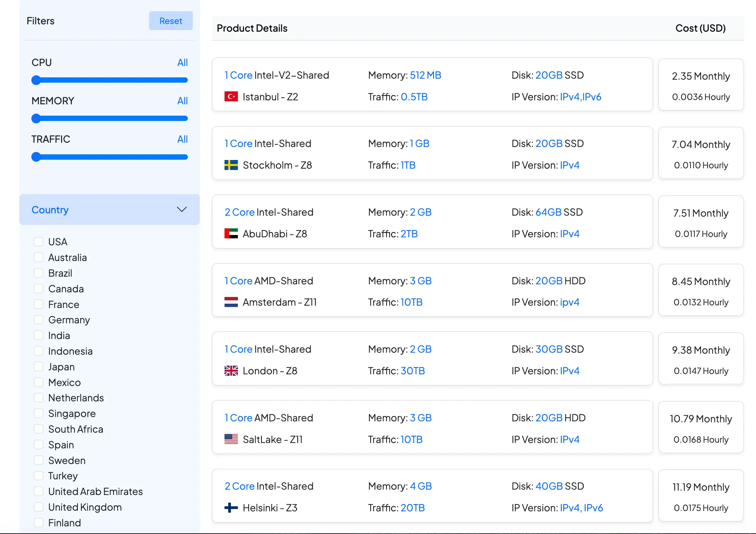Click the Netherlands flag beside Amsterdam - Z11
This screenshot has height=534, width=756.
[x=231, y=302]
